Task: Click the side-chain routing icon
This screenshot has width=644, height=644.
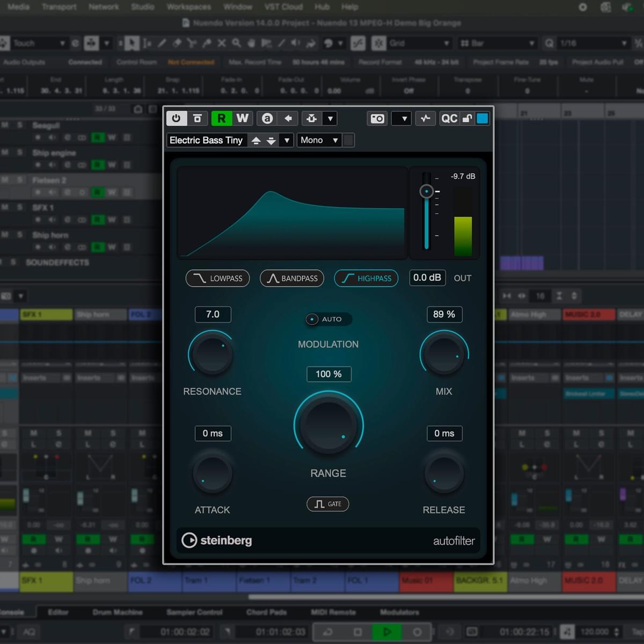Action: pos(311,118)
